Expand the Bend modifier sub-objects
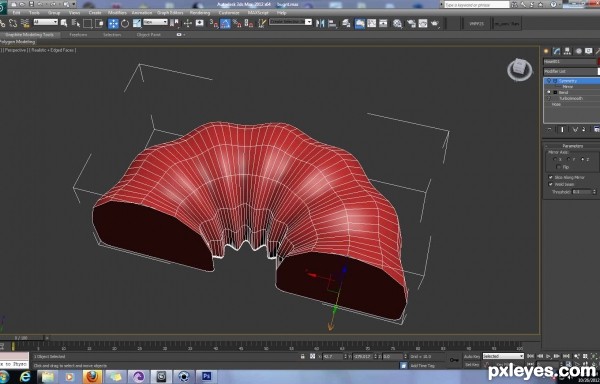The width and height of the screenshot is (600, 384). click(x=555, y=93)
